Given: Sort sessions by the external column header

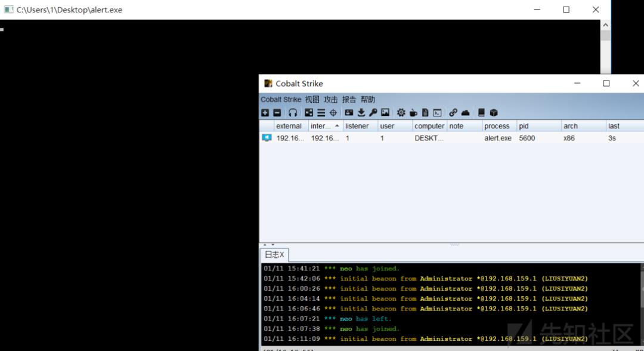Looking at the screenshot, I should click(291, 126).
